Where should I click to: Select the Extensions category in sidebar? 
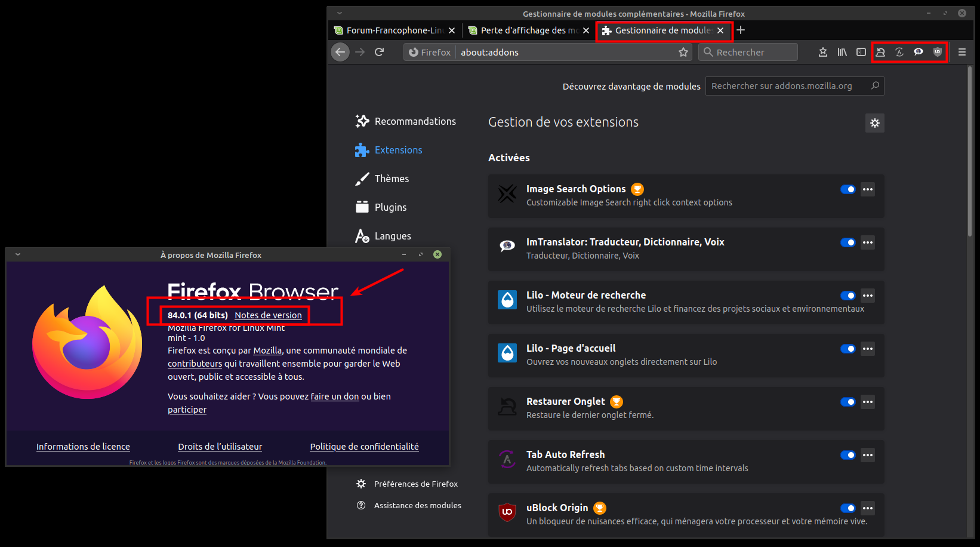pyautogui.click(x=389, y=150)
